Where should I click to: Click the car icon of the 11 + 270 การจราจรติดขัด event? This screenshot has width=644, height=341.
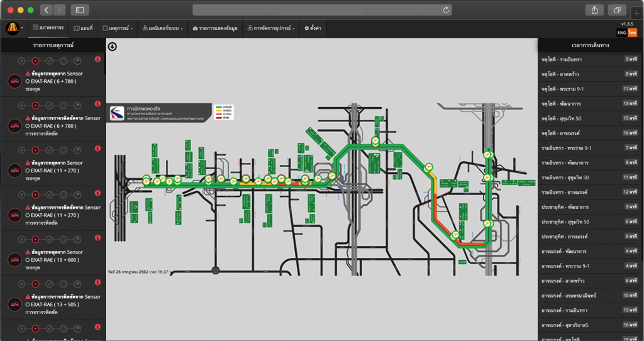(14, 215)
